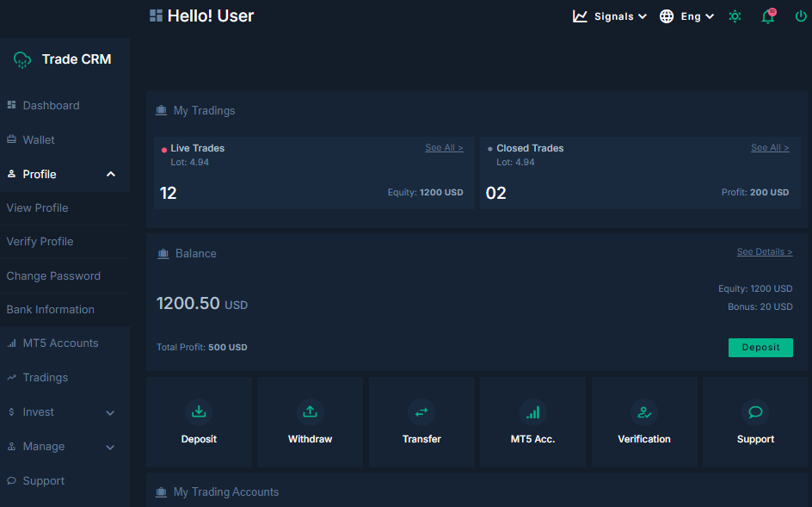Viewport: 812px width, 507px height.
Task: Open the Support chat bubble icon tile
Action: (x=755, y=412)
